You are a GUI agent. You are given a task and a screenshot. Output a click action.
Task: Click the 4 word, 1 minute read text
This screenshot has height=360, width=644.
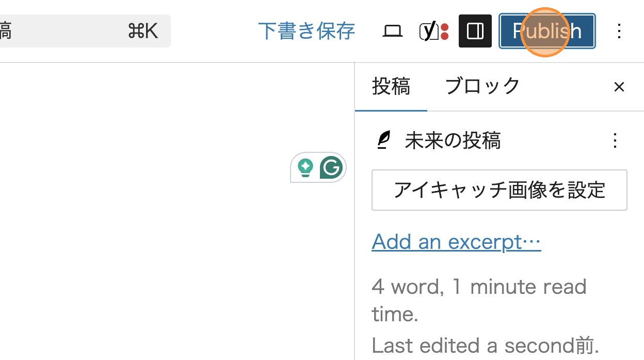click(x=479, y=287)
